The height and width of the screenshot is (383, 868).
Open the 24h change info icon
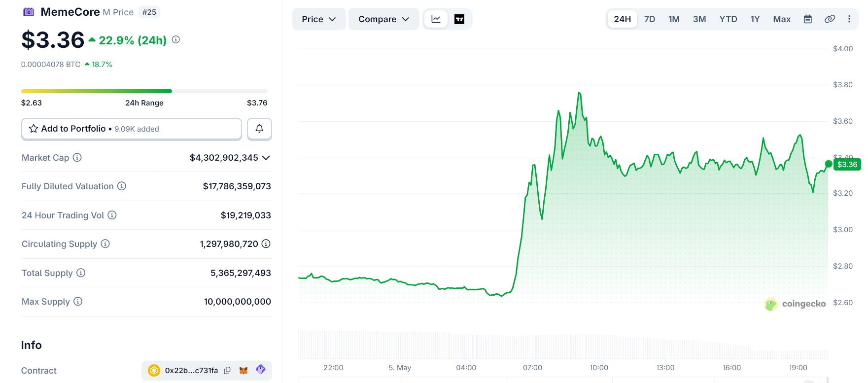coord(176,40)
